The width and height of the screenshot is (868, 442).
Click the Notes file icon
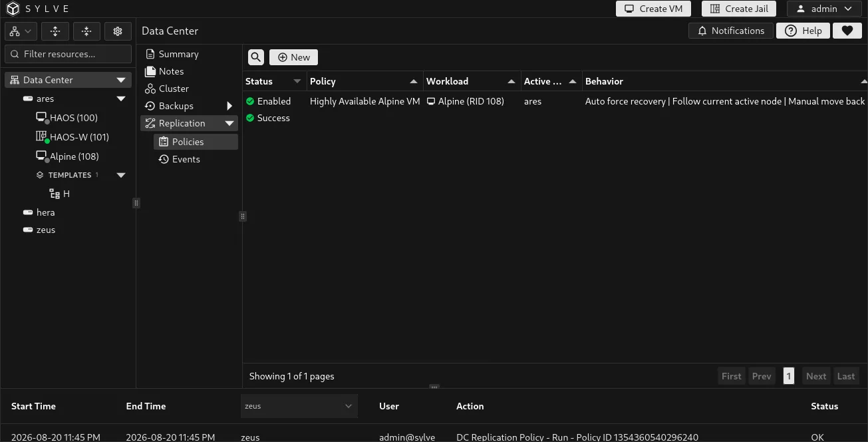pyautogui.click(x=150, y=71)
